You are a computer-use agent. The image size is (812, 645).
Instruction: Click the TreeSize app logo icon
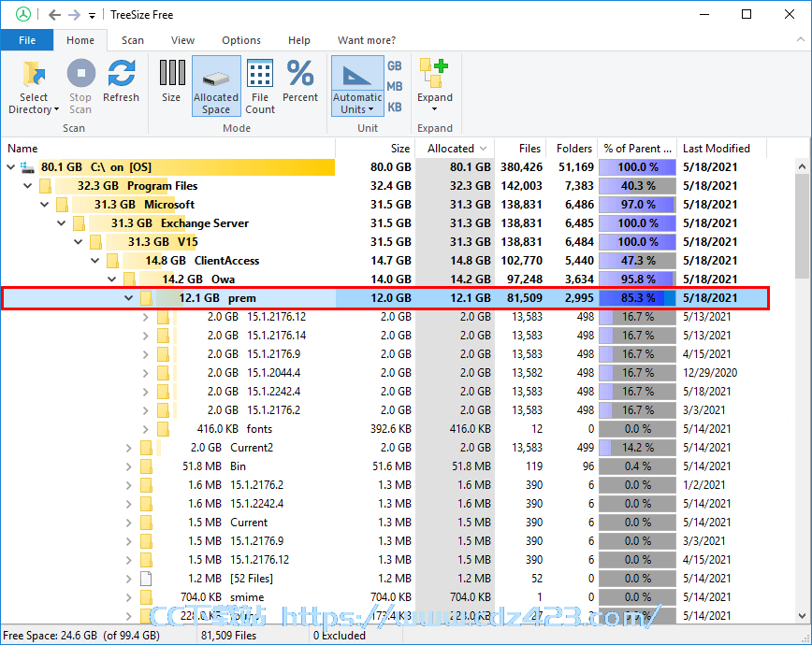[22, 15]
